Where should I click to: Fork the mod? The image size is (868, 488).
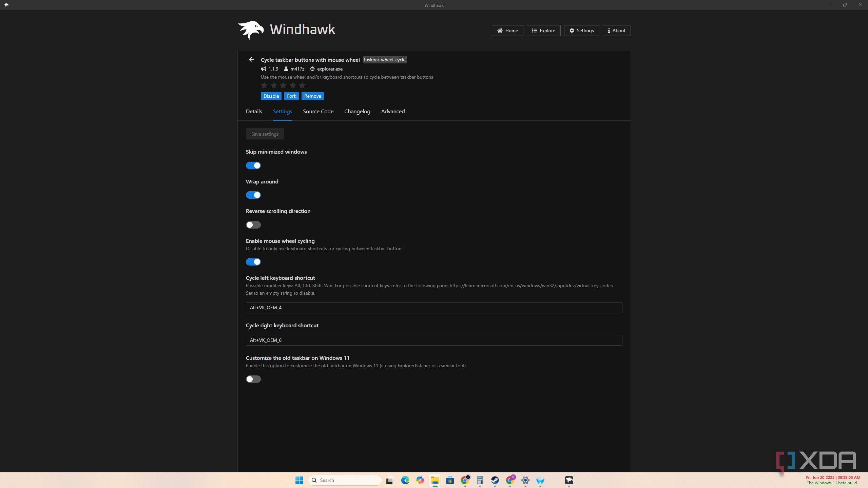pos(291,96)
